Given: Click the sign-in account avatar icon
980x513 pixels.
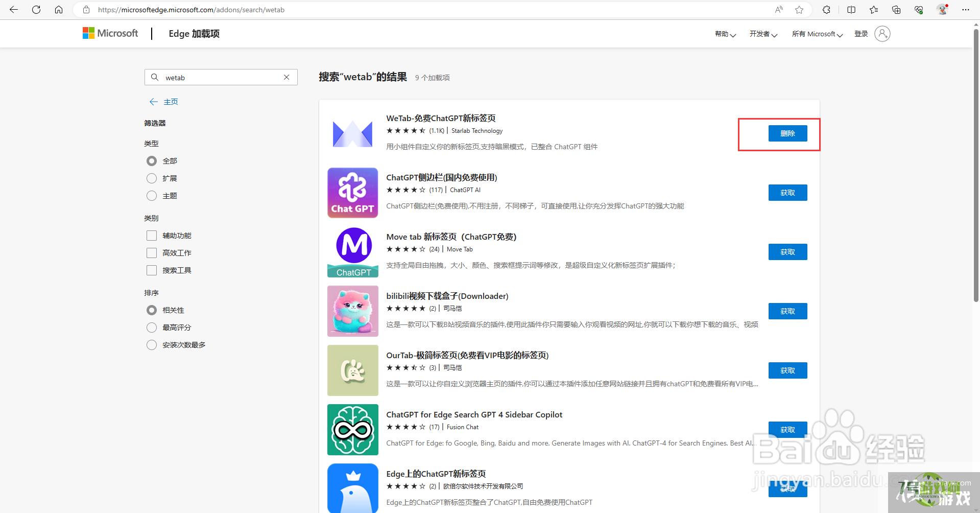Looking at the screenshot, I should coord(882,34).
